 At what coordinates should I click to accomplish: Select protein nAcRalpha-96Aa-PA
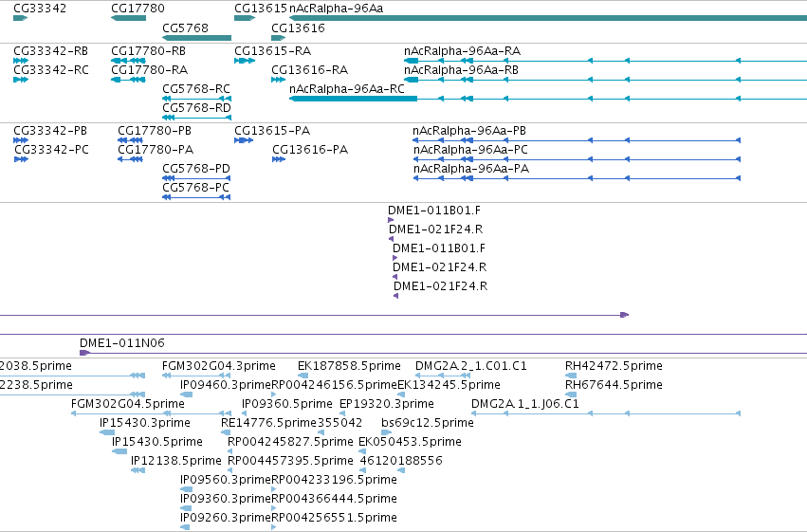tap(577, 178)
